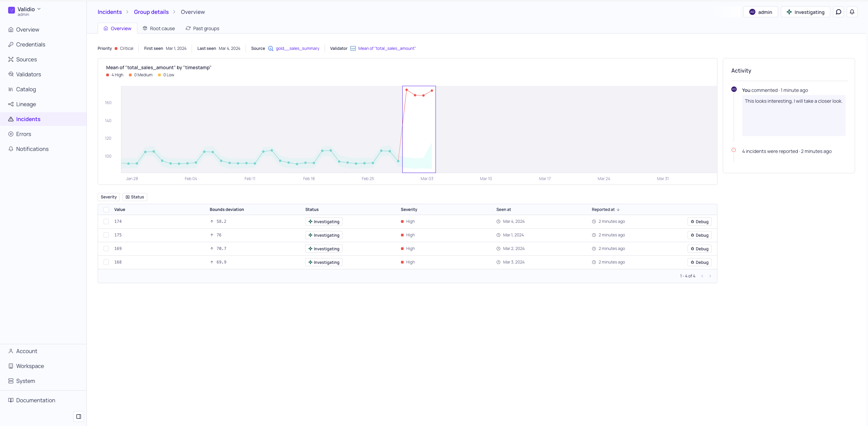Toggle the select-all checkbox in table header
This screenshot has width=868, height=426.
pyautogui.click(x=106, y=210)
